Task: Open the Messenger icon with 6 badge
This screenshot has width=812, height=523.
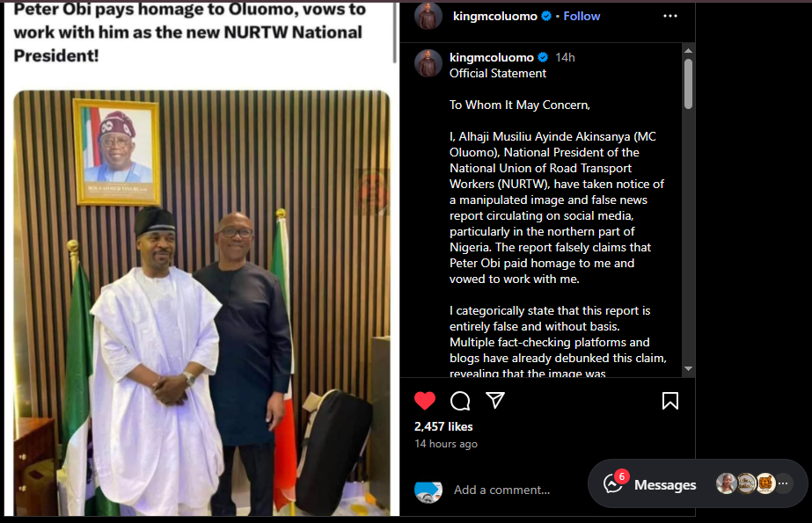Action: click(614, 483)
